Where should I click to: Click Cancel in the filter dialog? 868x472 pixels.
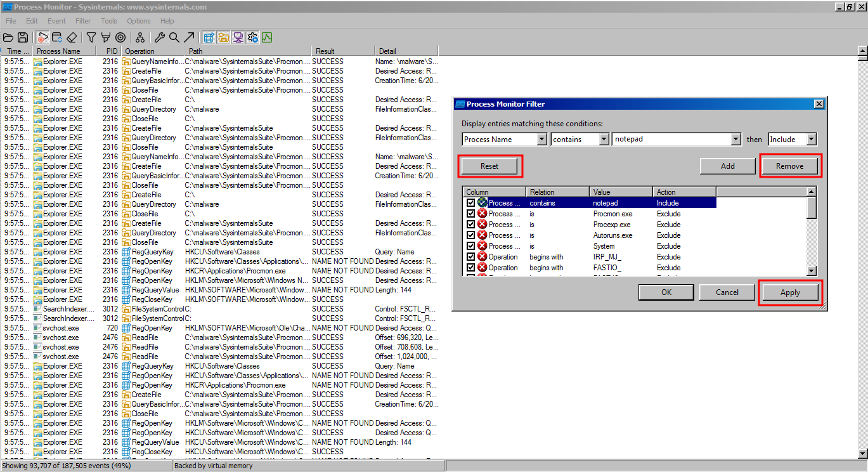(x=727, y=292)
